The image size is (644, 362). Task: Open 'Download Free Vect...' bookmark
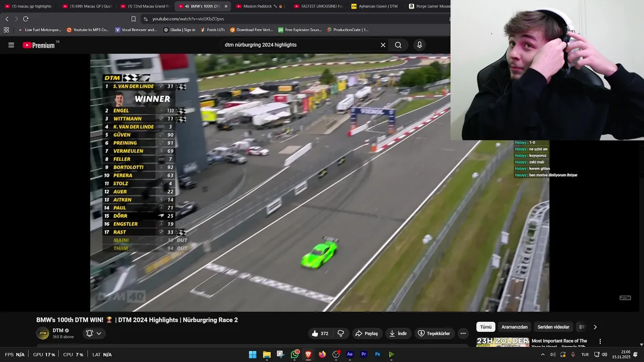252,30
